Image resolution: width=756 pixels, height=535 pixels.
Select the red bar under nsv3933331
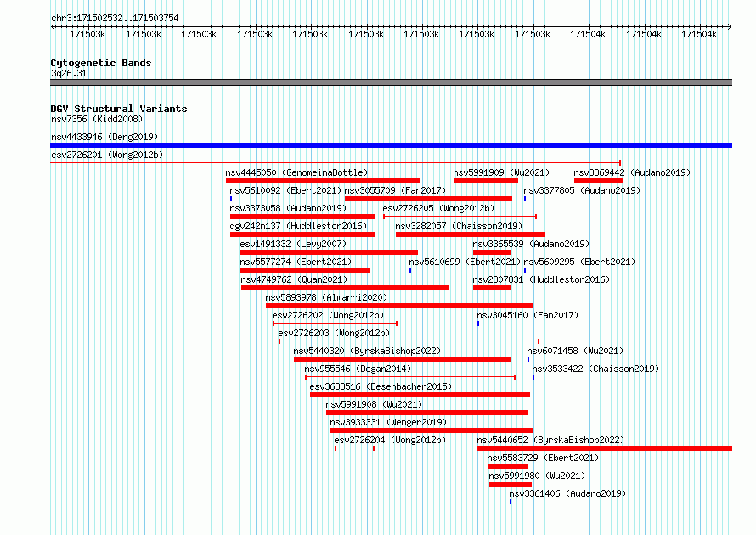(432, 431)
